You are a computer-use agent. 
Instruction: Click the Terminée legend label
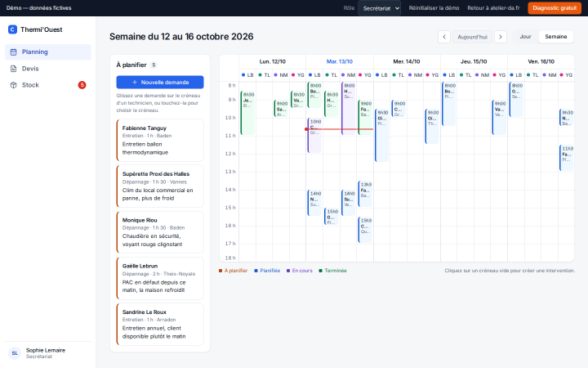click(336, 271)
